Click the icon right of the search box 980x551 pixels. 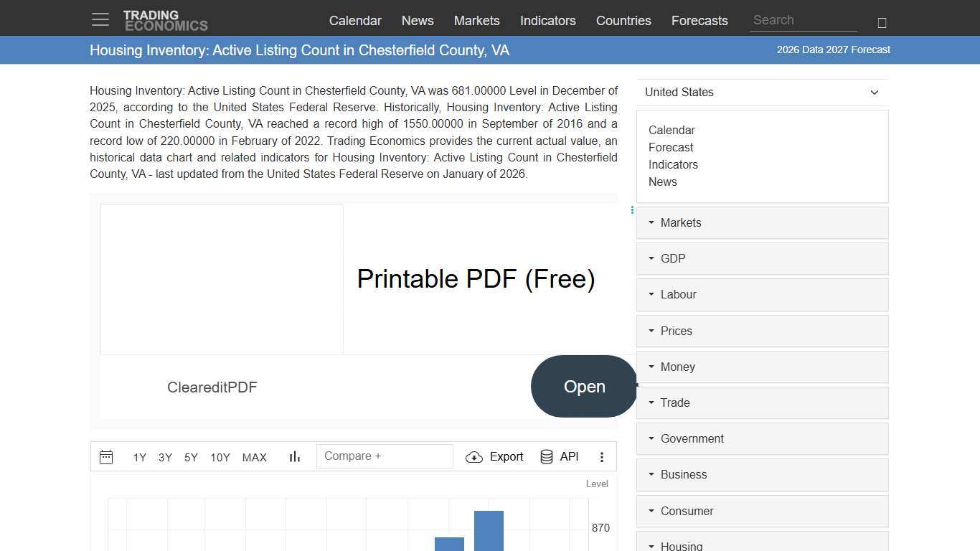pos(882,22)
